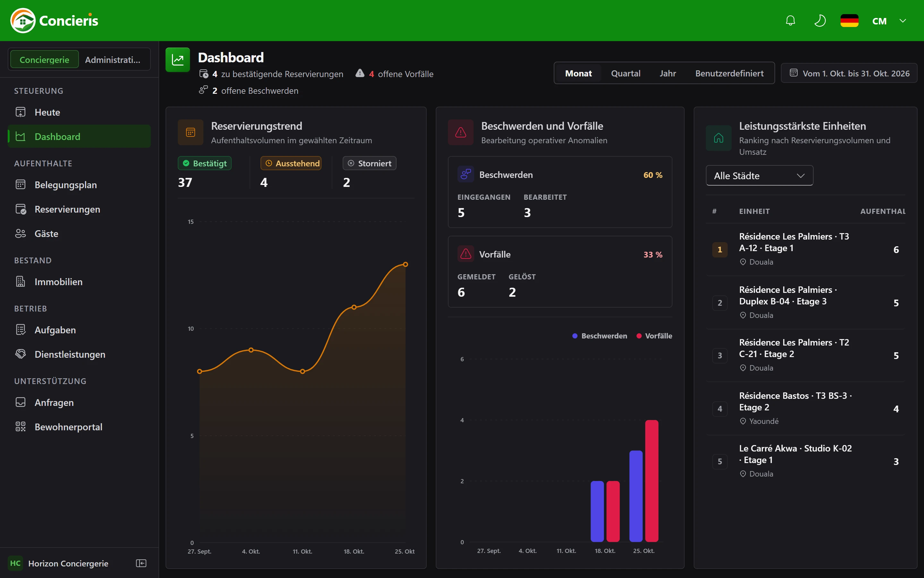This screenshot has height=578, width=924.
Task: Toggle the Ausstehend series badge
Action: [291, 163]
